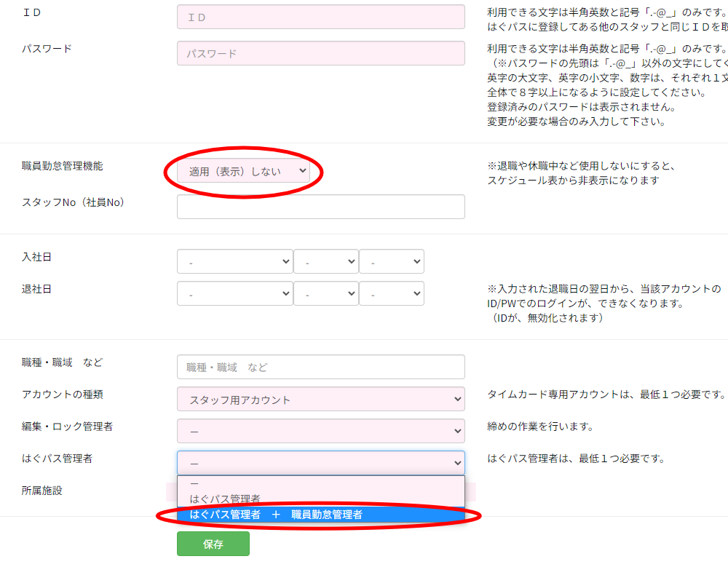The width and height of the screenshot is (728, 567).
Task: Select 'はぐパス管理者 ＋ 職員勤怠管理者' option
Action: (320, 515)
